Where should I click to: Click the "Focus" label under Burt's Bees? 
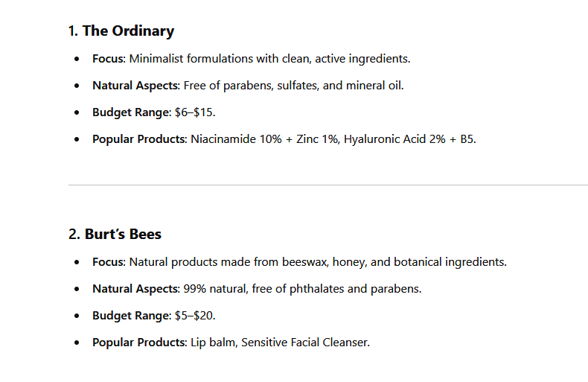109,262
